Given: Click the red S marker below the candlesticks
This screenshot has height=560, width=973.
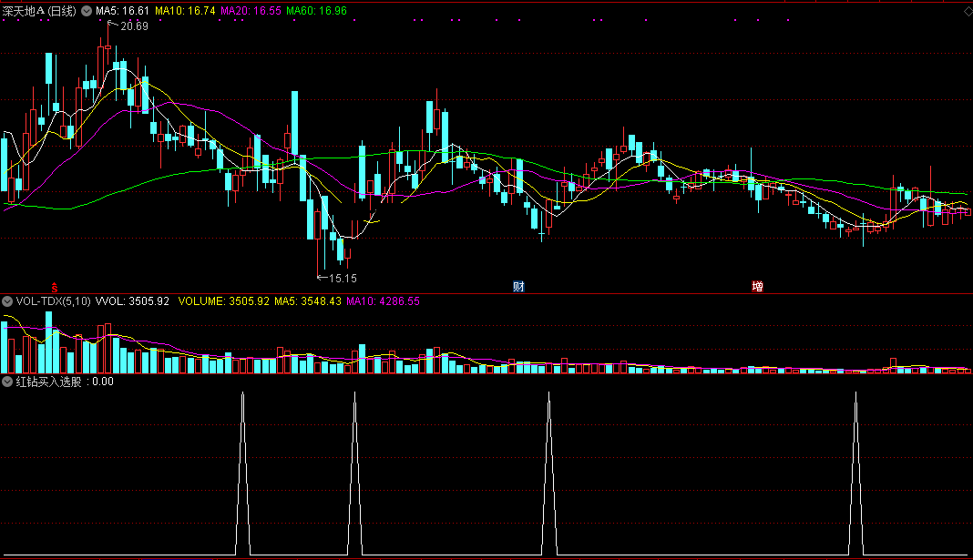Looking at the screenshot, I should point(55,287).
